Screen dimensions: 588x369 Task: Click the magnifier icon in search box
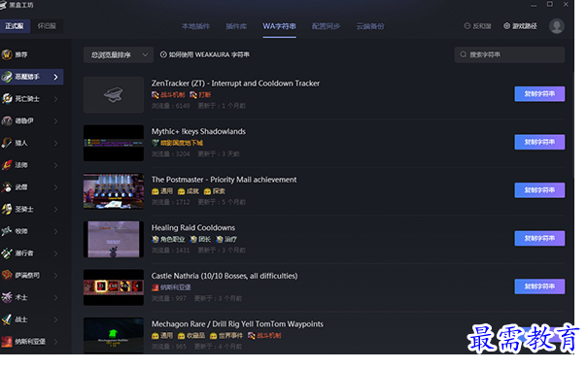tap(464, 54)
